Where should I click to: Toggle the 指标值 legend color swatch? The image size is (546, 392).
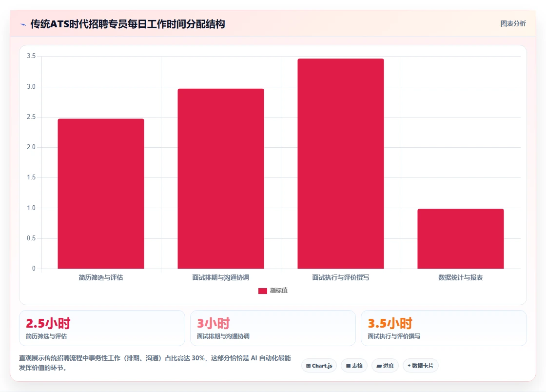point(263,291)
